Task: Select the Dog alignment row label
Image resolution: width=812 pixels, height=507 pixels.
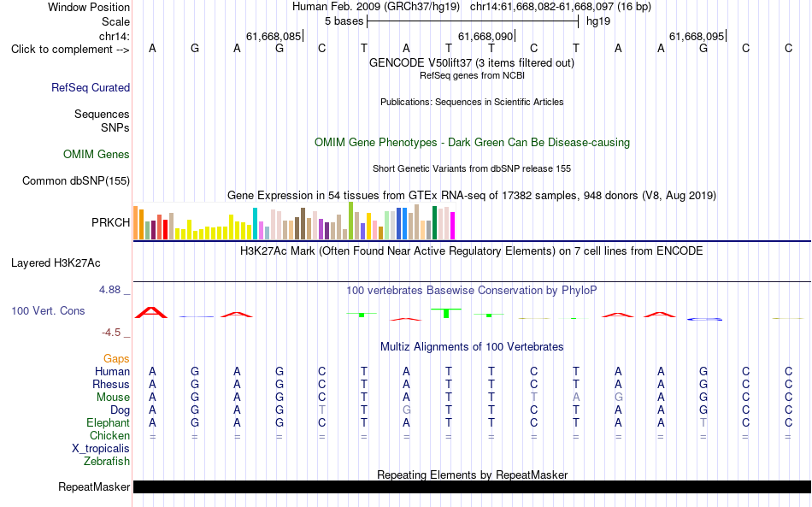Action: 121,410
